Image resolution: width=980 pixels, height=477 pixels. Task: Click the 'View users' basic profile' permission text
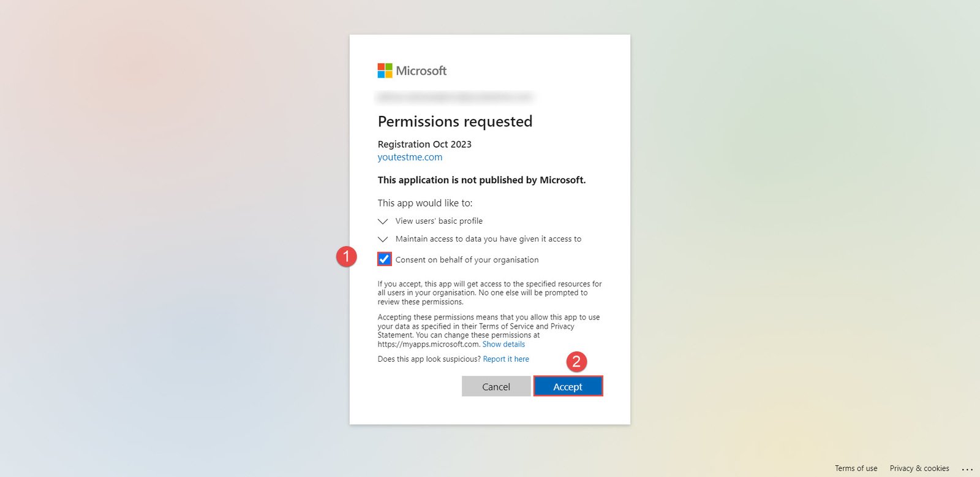coord(439,221)
